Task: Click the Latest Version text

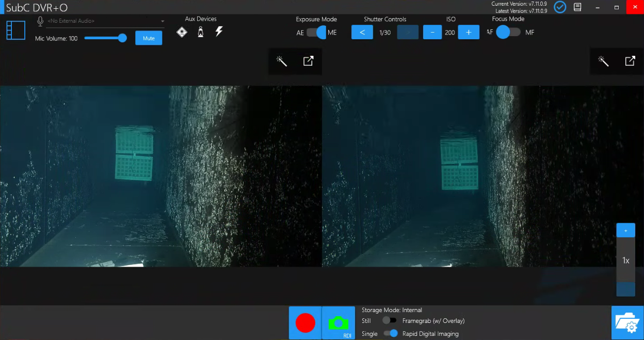Action: click(521, 11)
